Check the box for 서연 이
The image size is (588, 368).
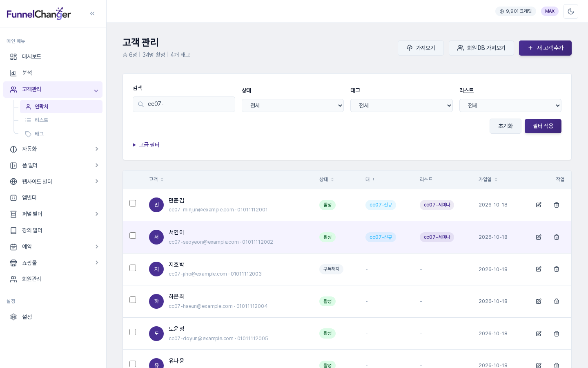133,236
